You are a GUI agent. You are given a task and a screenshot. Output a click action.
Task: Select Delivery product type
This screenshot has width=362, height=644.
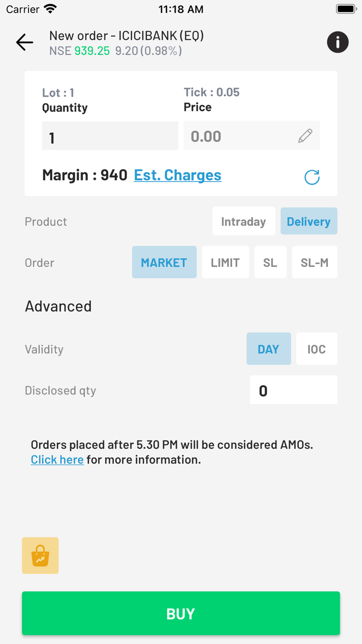coord(308,221)
